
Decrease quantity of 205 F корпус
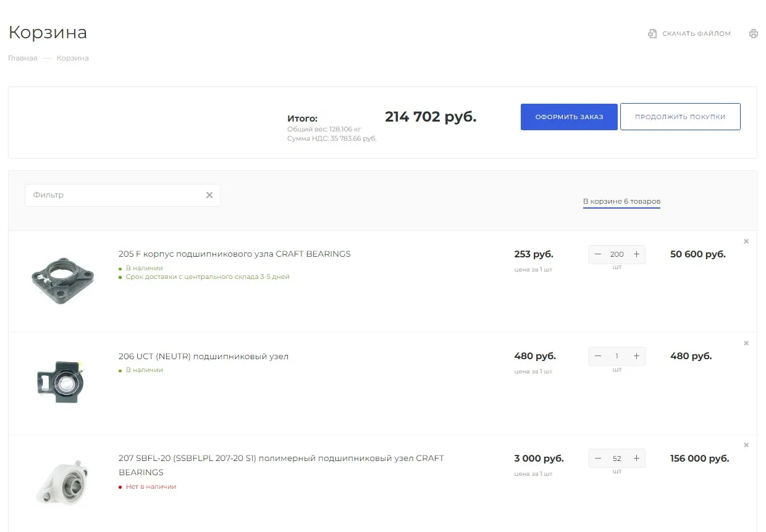tap(598, 254)
